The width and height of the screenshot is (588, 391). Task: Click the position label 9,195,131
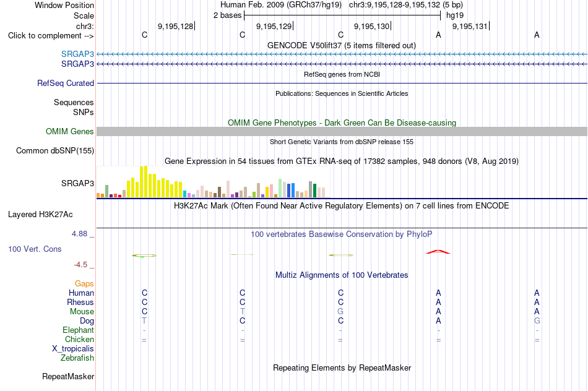point(470,26)
